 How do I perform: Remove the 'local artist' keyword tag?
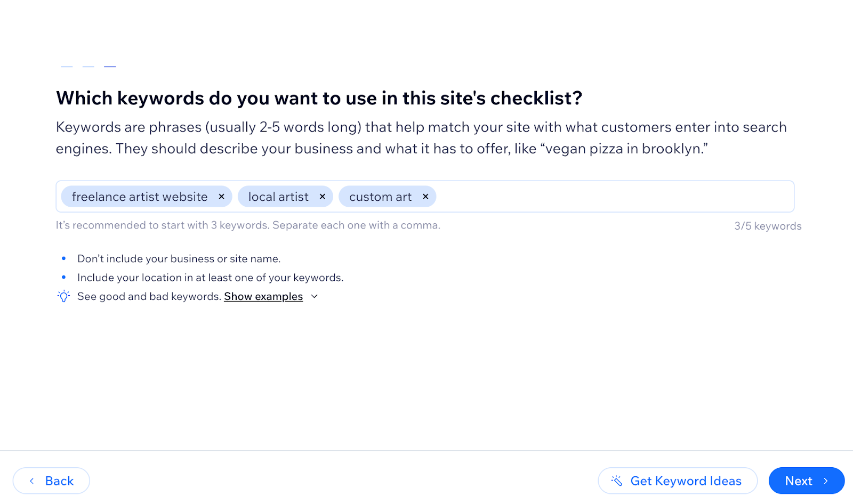coord(322,197)
